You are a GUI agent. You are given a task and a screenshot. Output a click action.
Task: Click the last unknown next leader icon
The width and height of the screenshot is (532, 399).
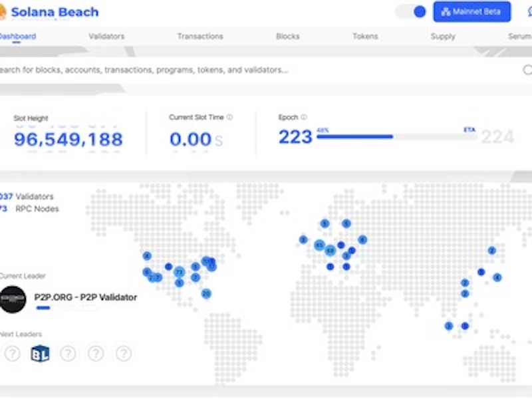124,354
